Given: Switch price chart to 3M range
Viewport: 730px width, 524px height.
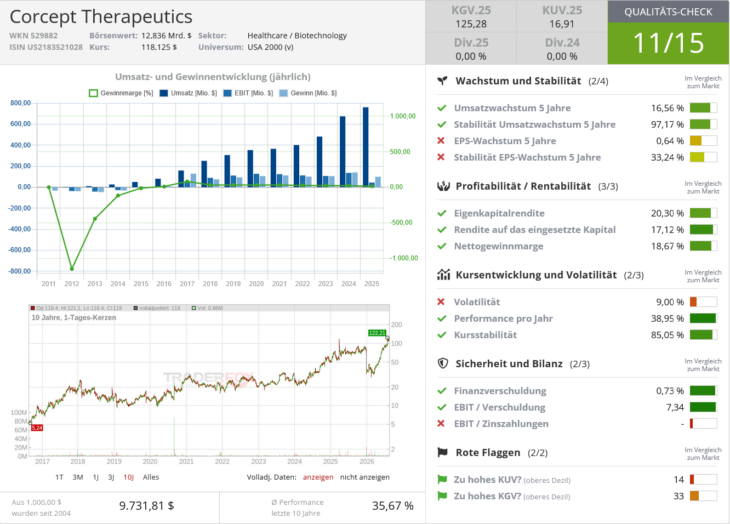Looking at the screenshot, I should (78, 477).
